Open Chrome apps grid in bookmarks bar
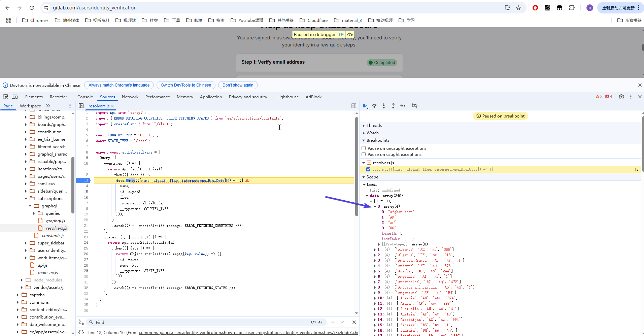The image size is (644, 336). coord(9,20)
